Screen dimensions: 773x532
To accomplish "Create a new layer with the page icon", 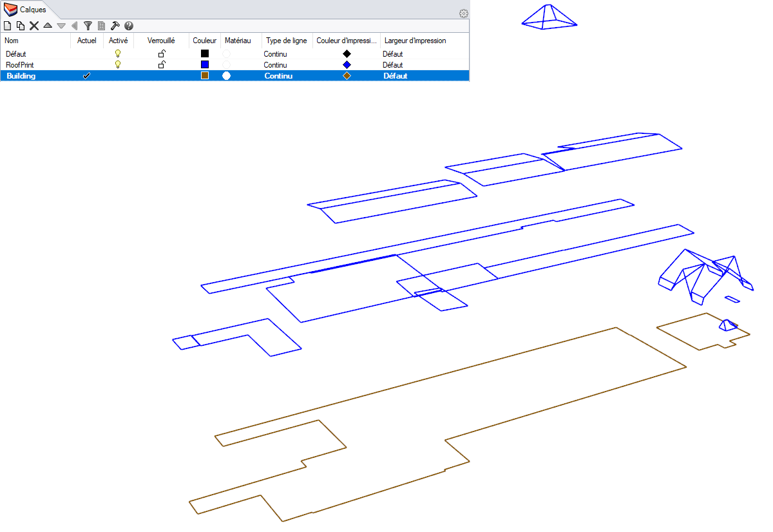I will (8, 26).
